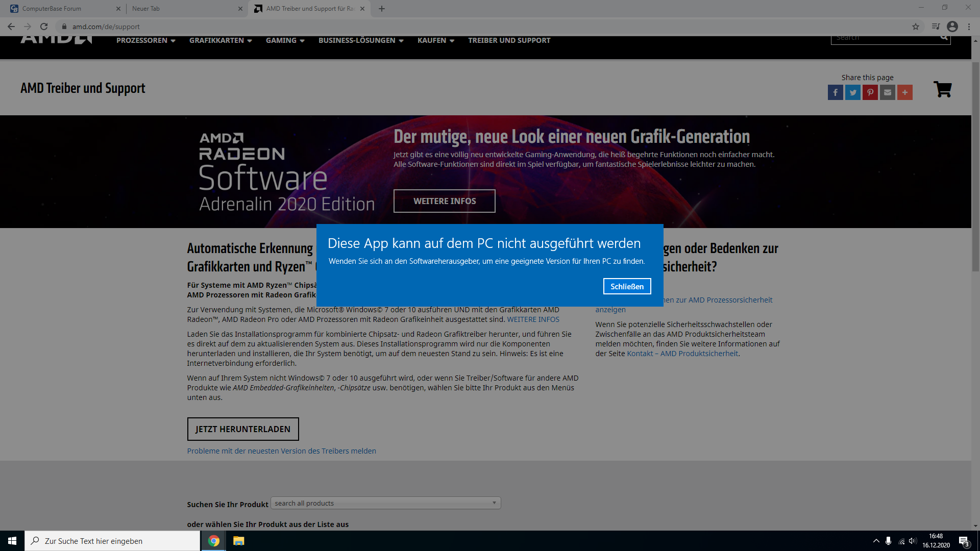
Task: Click the Windows taskbar search field
Action: [112, 541]
